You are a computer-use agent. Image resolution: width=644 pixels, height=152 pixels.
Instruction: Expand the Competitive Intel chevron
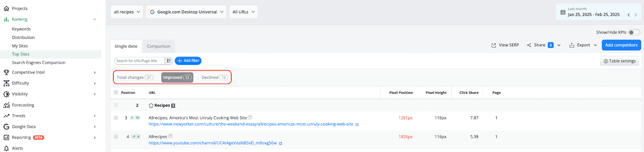pyautogui.click(x=95, y=72)
